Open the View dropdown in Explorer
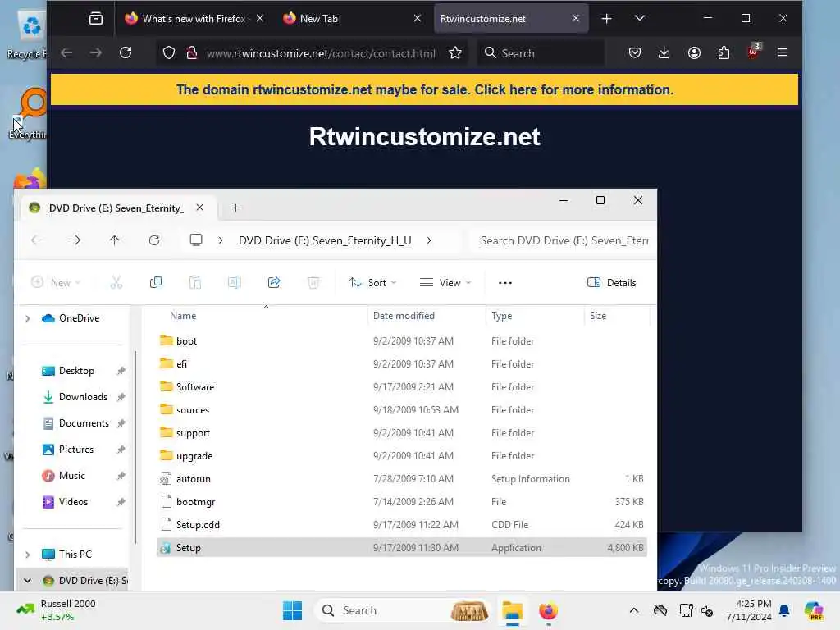 (445, 283)
